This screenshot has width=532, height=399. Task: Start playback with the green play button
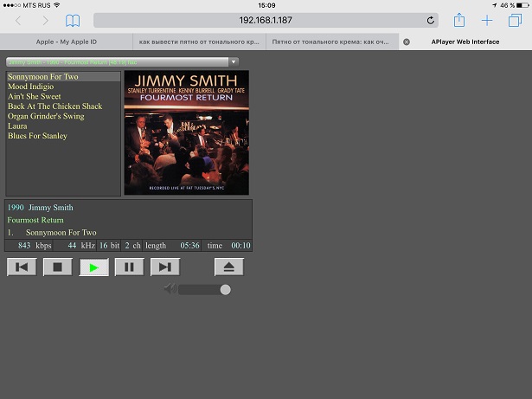point(94,267)
